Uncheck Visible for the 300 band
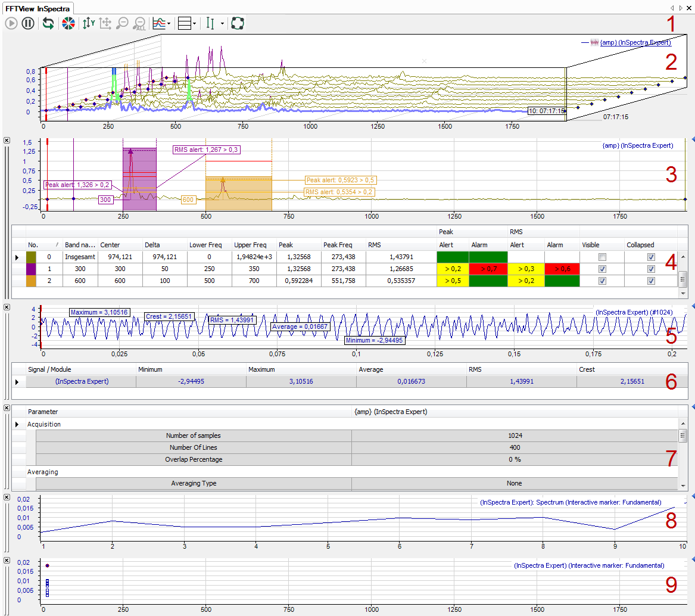695x616 pixels. 602,269
